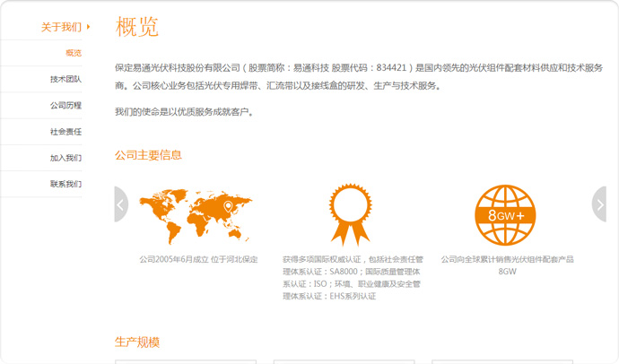Click the next carousel arrow
Screen dimensions: 619x364
tap(599, 204)
